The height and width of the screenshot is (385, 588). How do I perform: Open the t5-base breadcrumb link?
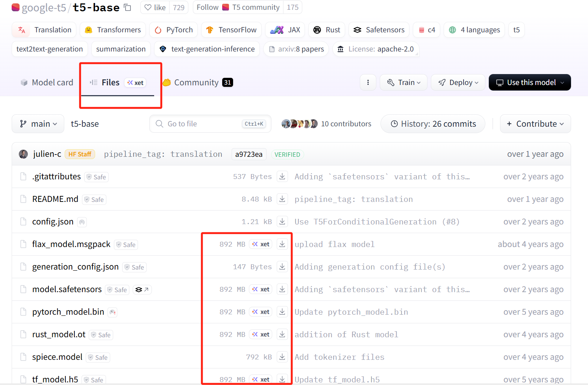[85, 124]
